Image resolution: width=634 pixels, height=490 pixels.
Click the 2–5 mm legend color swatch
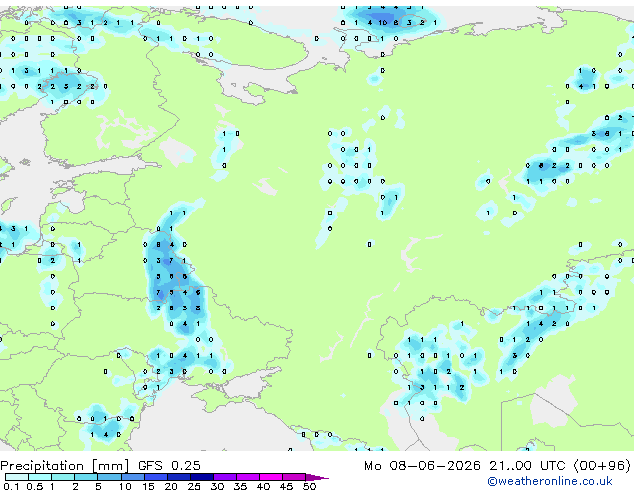pyautogui.click(x=86, y=477)
